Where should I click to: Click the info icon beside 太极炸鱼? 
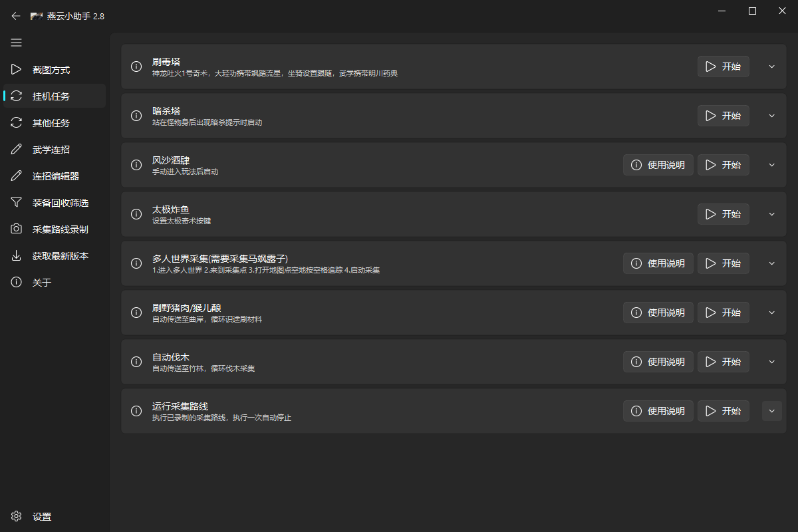pyautogui.click(x=136, y=214)
